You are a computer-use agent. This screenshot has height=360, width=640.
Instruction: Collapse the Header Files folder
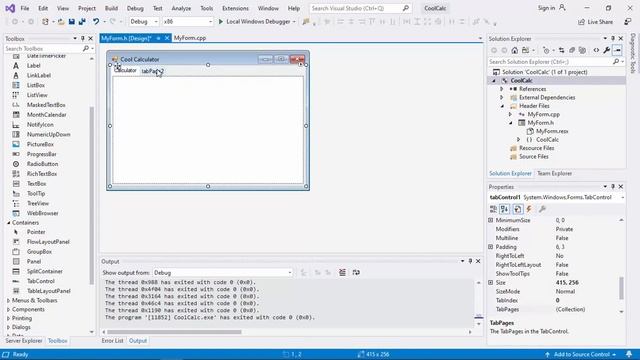click(502, 106)
